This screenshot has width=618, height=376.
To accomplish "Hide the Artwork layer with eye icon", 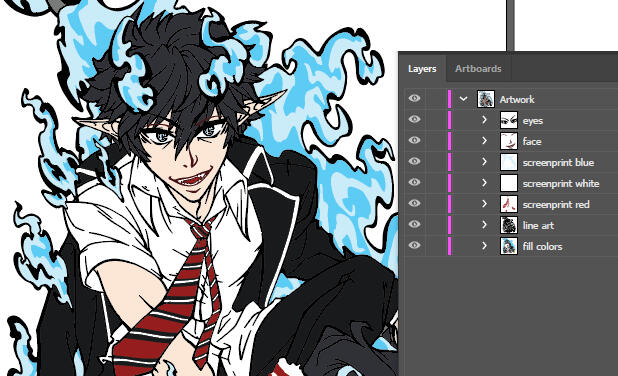I will click(x=414, y=98).
